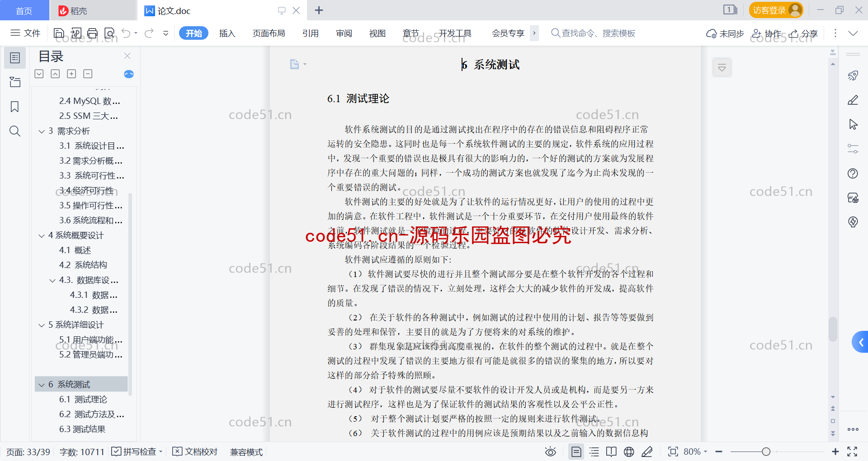868x461 pixels.
Task: Switch to the 稻壳 tab
Action: click(93, 10)
